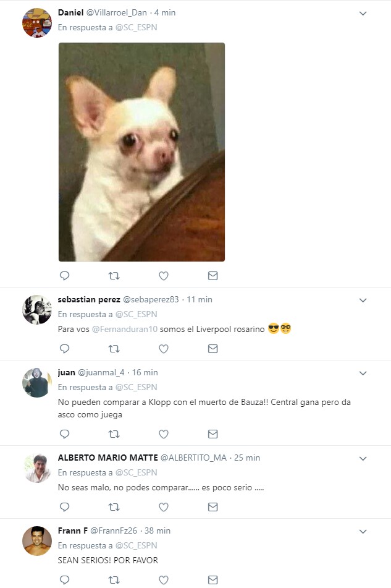Retweet juan's Klopp and Bauza tweet

coord(114,434)
